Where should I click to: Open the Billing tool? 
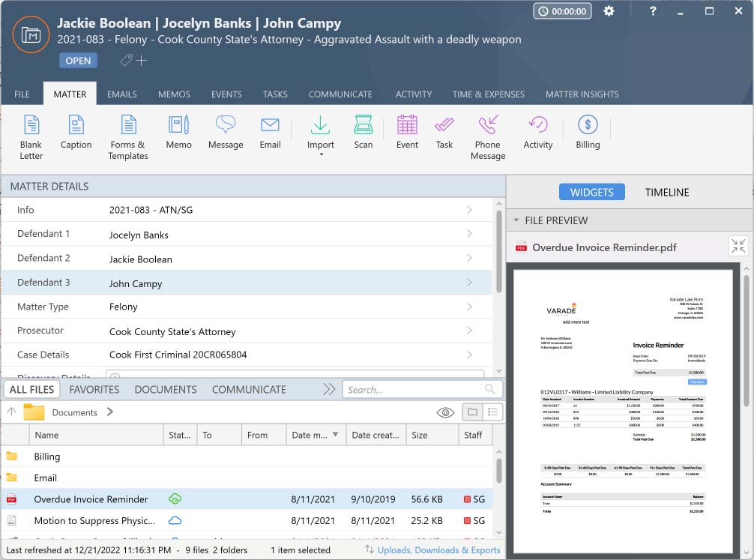[588, 133]
